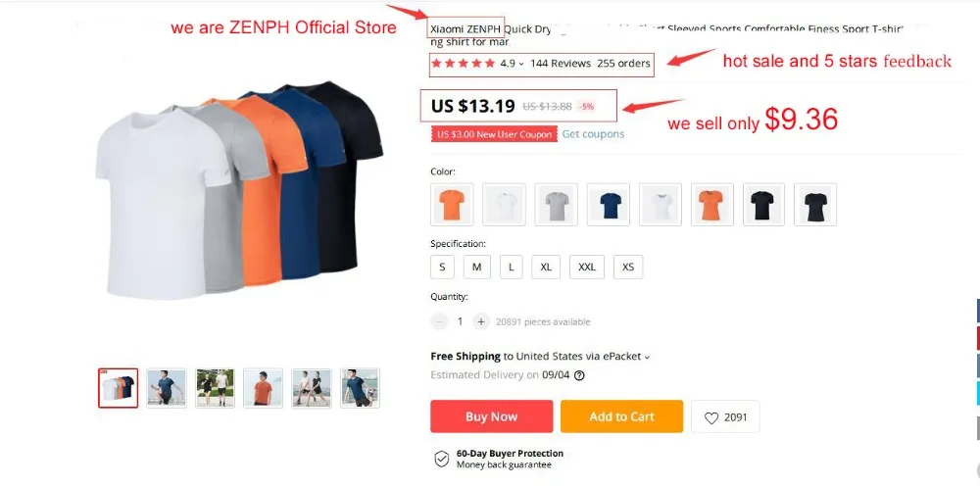Choose the navy blue shirt color swatch
The image size is (980, 487).
pyautogui.click(x=610, y=205)
